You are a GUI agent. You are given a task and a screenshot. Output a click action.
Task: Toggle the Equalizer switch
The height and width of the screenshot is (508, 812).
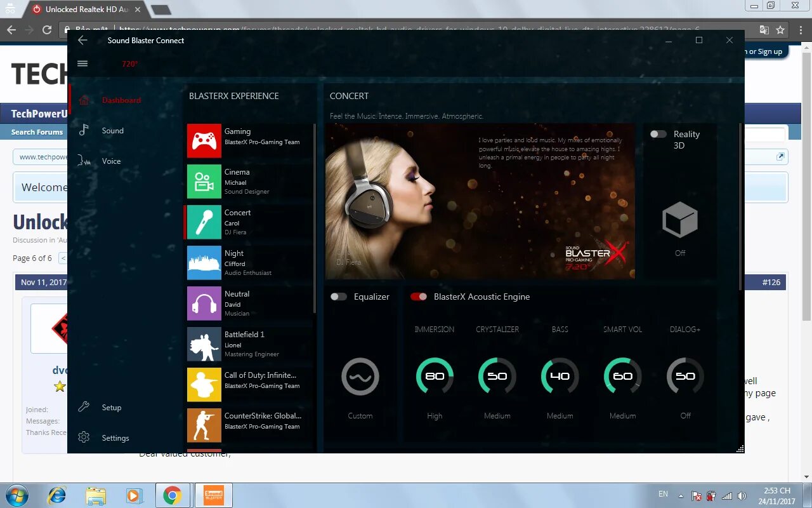click(x=339, y=297)
